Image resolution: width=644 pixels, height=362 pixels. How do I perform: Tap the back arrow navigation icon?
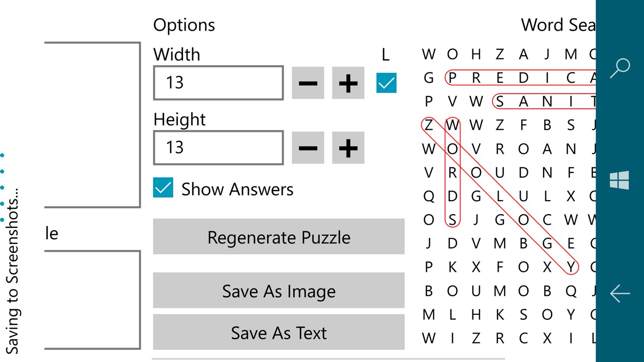click(x=619, y=293)
